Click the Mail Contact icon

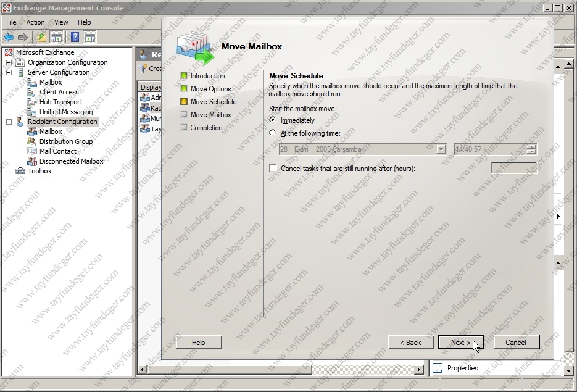pyautogui.click(x=32, y=151)
